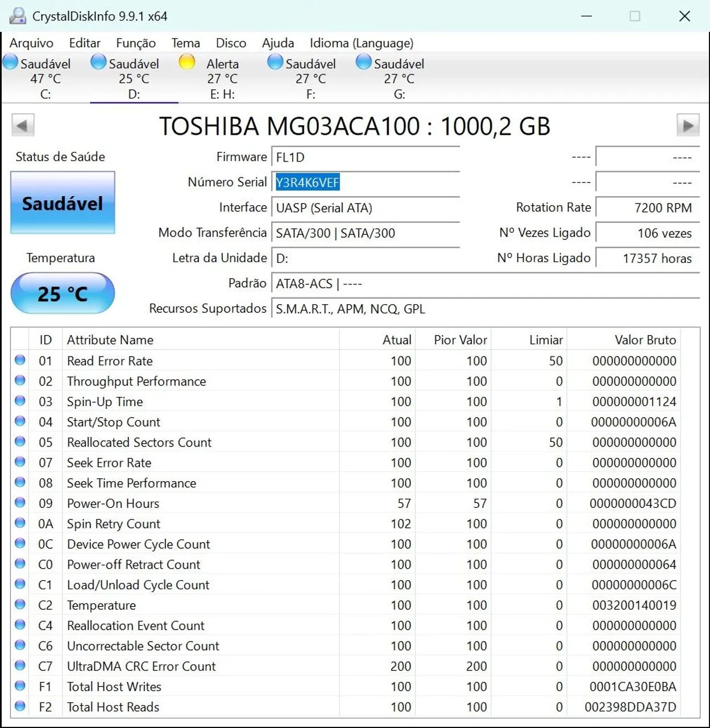The image size is (710, 728).
Task: Click status dot of Reallocated Sectors Count row
Action: click(x=20, y=441)
